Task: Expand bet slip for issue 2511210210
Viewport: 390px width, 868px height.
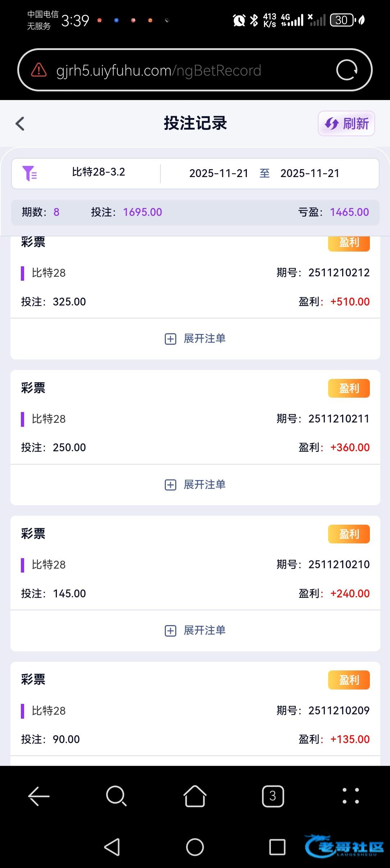Action: click(x=195, y=630)
